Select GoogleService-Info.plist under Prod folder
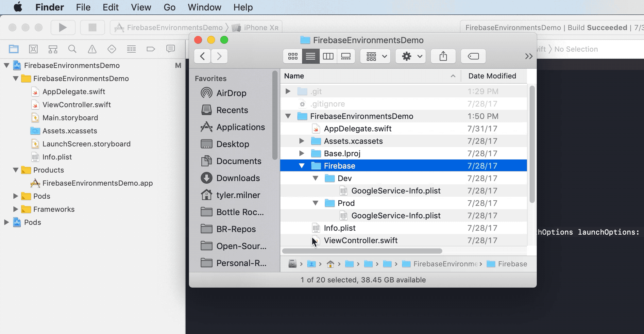Image resolution: width=644 pixels, height=334 pixels. click(403, 215)
